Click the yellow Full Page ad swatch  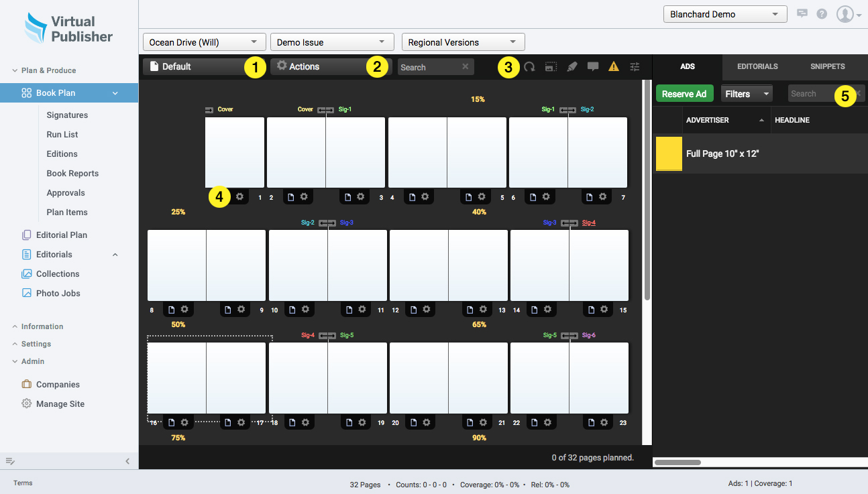coord(669,153)
